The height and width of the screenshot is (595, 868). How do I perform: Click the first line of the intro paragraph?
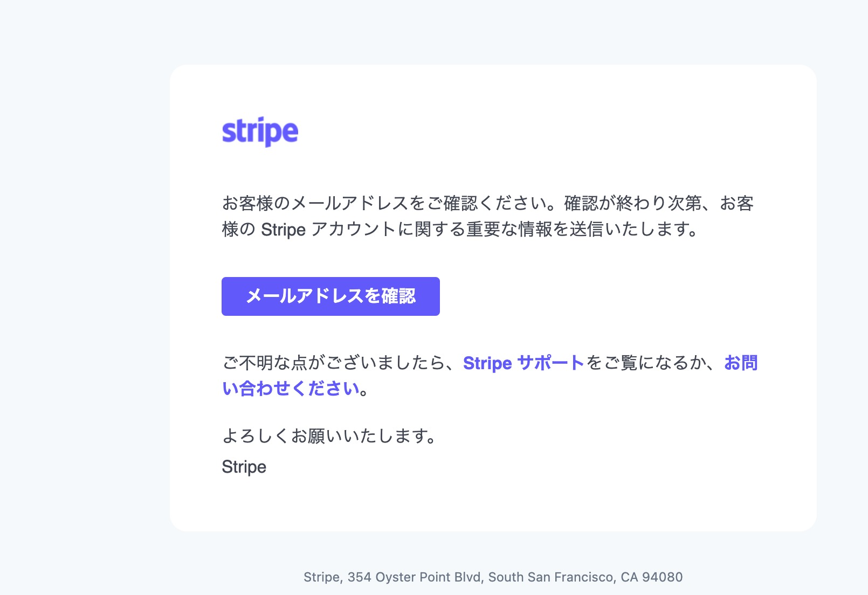[487, 203]
